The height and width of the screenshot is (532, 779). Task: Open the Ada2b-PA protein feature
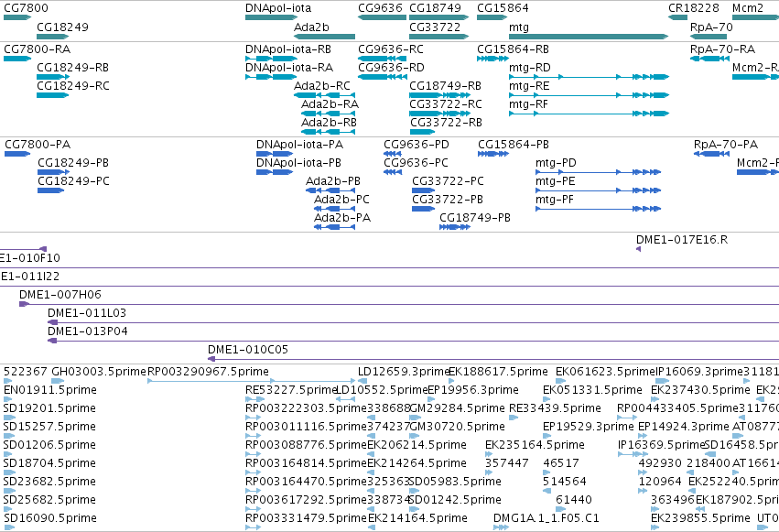(334, 227)
